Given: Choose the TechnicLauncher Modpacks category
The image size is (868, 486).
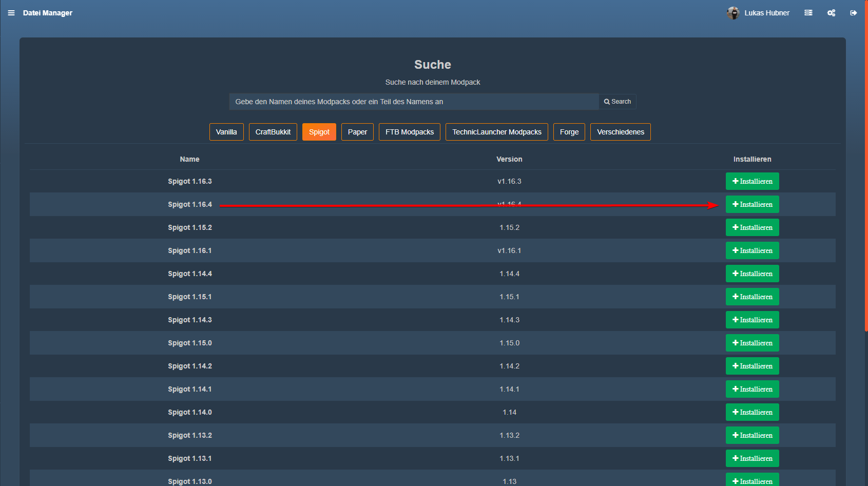Looking at the screenshot, I should pyautogui.click(x=496, y=132).
